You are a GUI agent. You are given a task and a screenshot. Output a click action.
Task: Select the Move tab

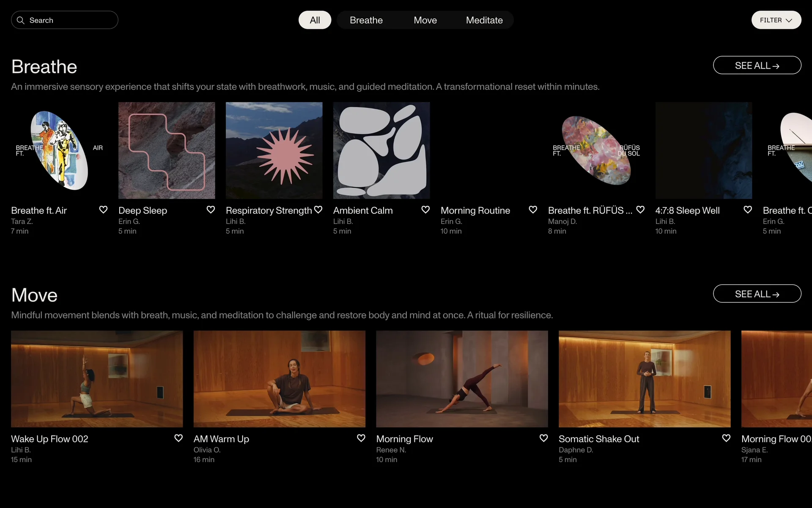coord(425,20)
